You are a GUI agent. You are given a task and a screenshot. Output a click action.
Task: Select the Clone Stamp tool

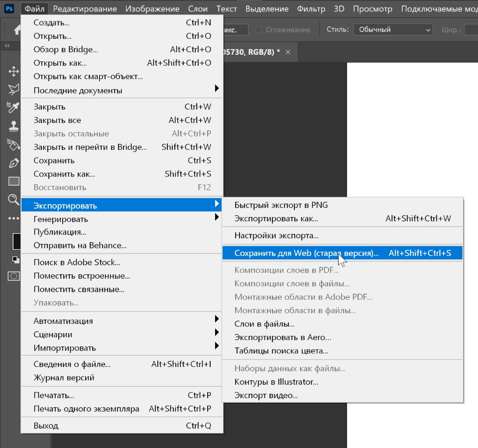(13, 126)
